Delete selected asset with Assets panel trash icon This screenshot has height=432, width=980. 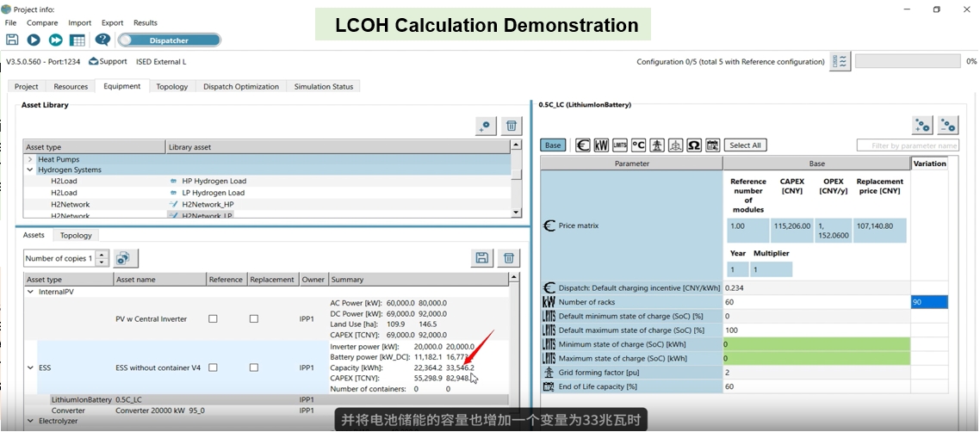point(509,258)
